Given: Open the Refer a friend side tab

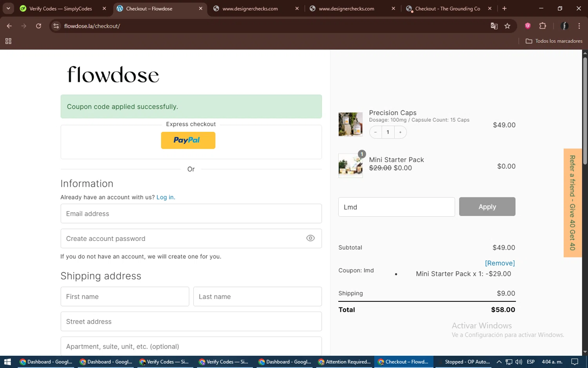Looking at the screenshot, I should coord(573,203).
